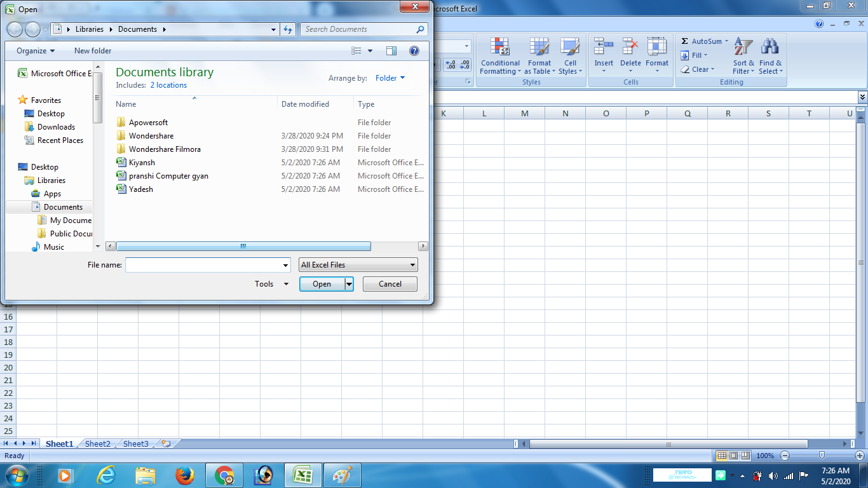Click the Clear eraser icon
Viewport: 868px width, 488px height.
(x=684, y=69)
